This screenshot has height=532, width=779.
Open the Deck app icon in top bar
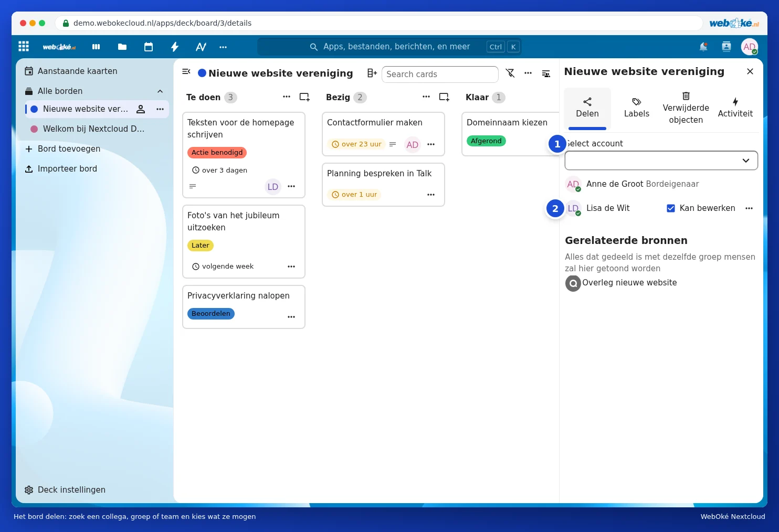click(x=96, y=47)
